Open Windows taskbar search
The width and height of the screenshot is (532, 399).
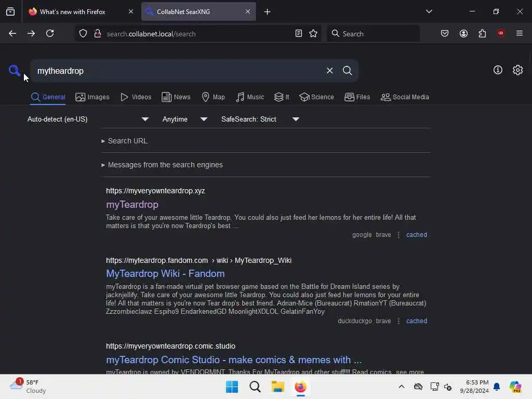point(255,387)
